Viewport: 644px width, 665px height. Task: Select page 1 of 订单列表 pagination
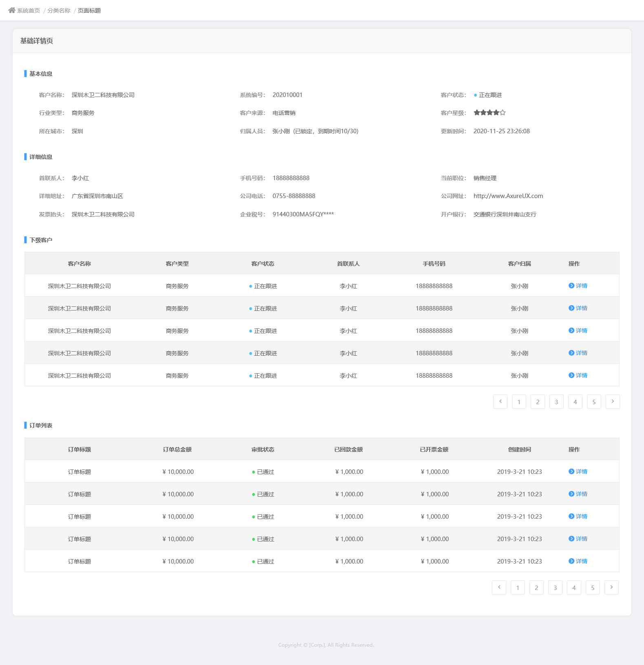(518, 587)
